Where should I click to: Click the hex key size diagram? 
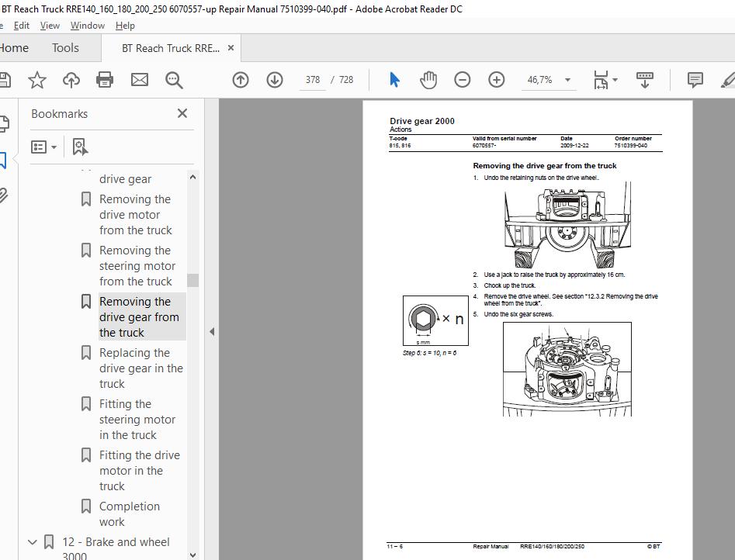pos(435,320)
